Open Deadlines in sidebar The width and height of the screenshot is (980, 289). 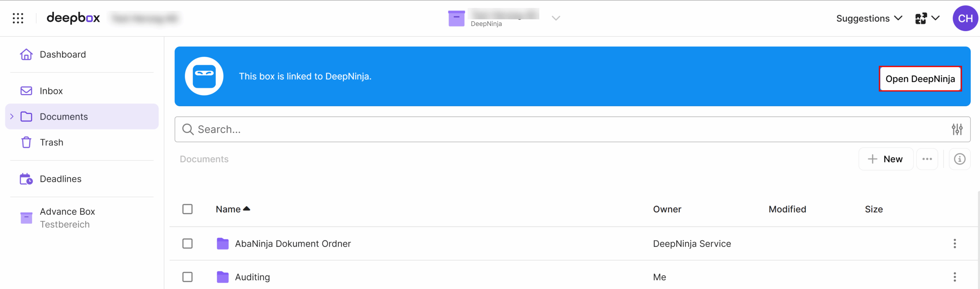(x=60, y=179)
